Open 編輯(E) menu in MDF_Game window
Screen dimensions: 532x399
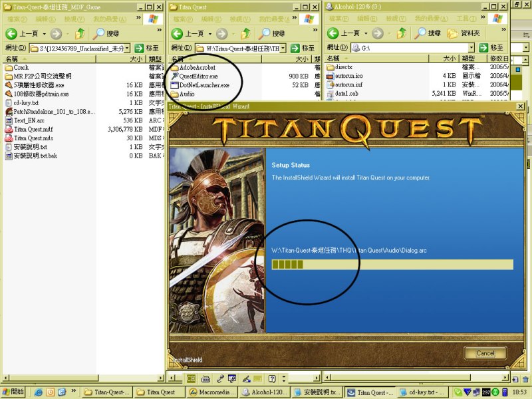point(46,19)
